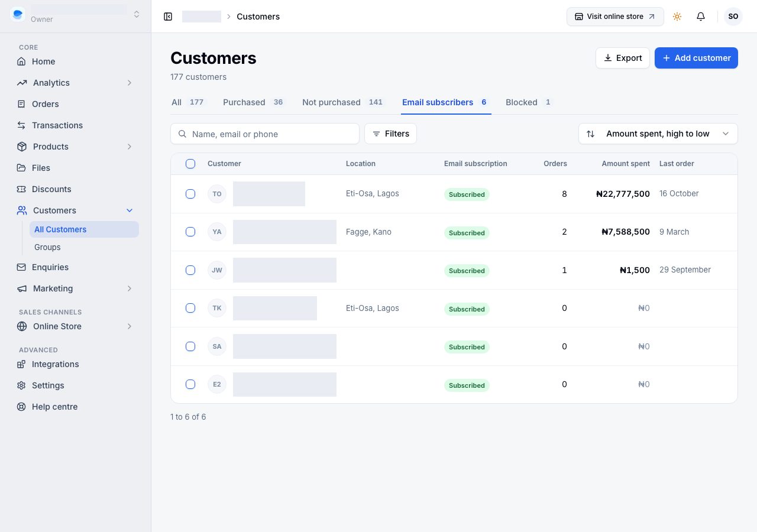Click the Discounts ticket icon
This screenshot has height=532, width=757.
pos(21,189)
